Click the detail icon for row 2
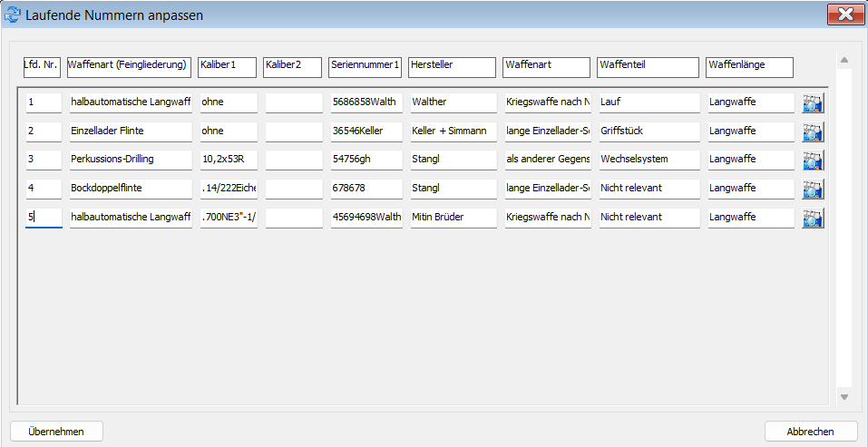The height and width of the screenshot is (447, 868). click(813, 131)
